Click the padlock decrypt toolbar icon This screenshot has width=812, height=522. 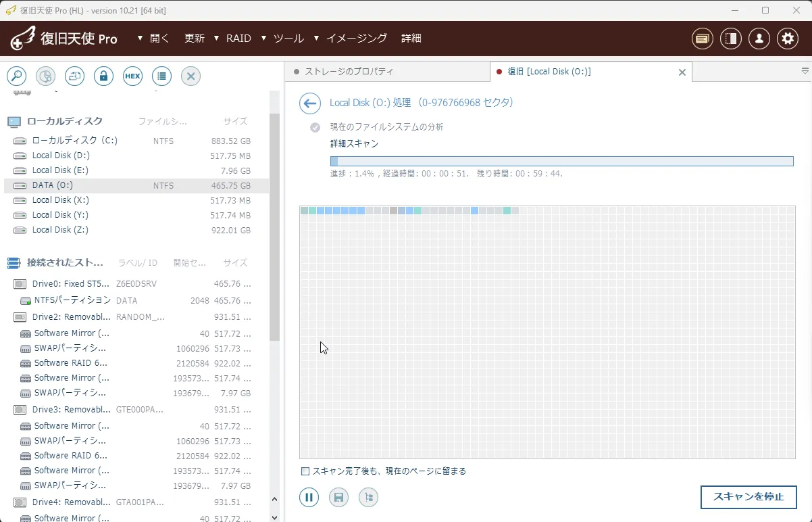103,76
